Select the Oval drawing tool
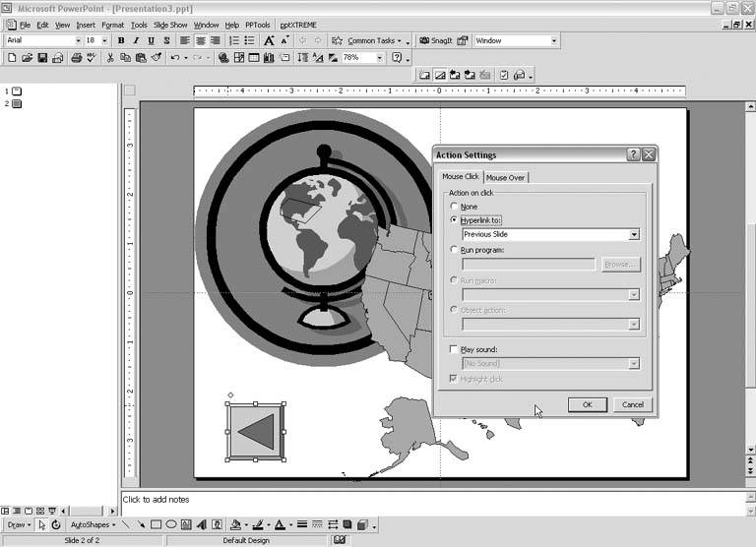The height and width of the screenshot is (547, 756). (x=171, y=525)
